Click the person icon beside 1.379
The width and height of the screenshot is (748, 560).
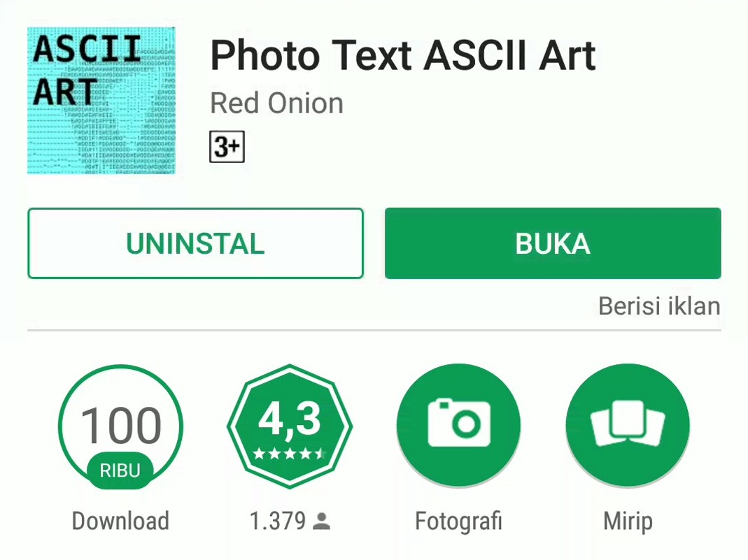[322, 522]
